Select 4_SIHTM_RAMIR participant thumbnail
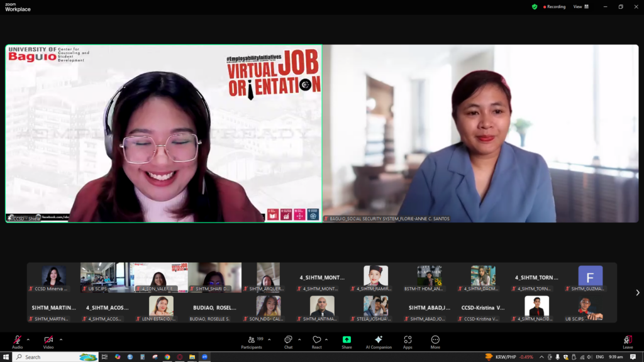This screenshot has height=362, width=644. click(376, 278)
